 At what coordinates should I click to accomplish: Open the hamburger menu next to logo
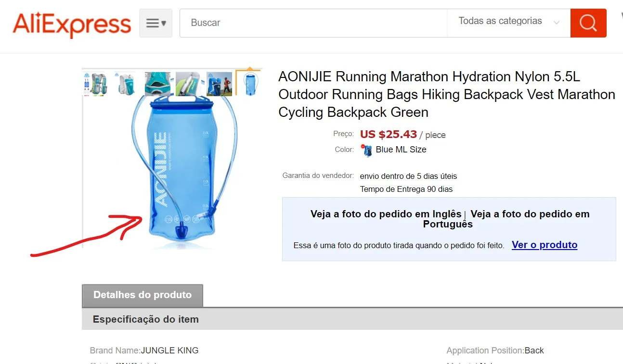pos(156,23)
